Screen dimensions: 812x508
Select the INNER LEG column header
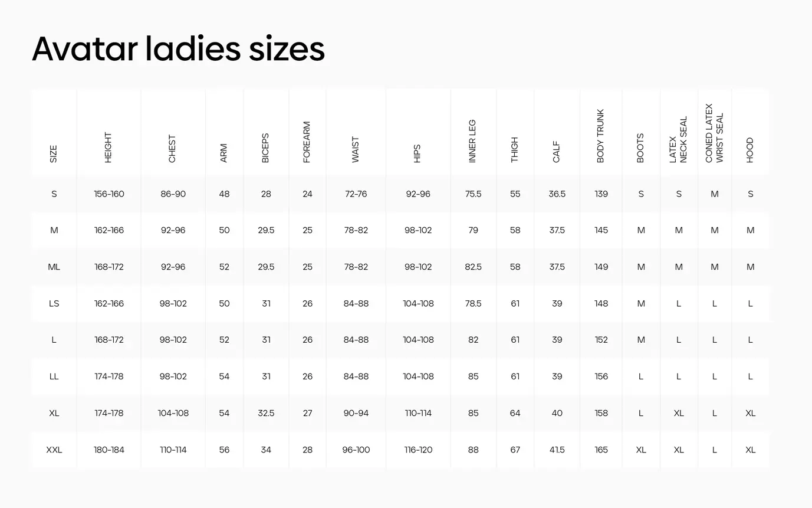pyautogui.click(x=472, y=142)
